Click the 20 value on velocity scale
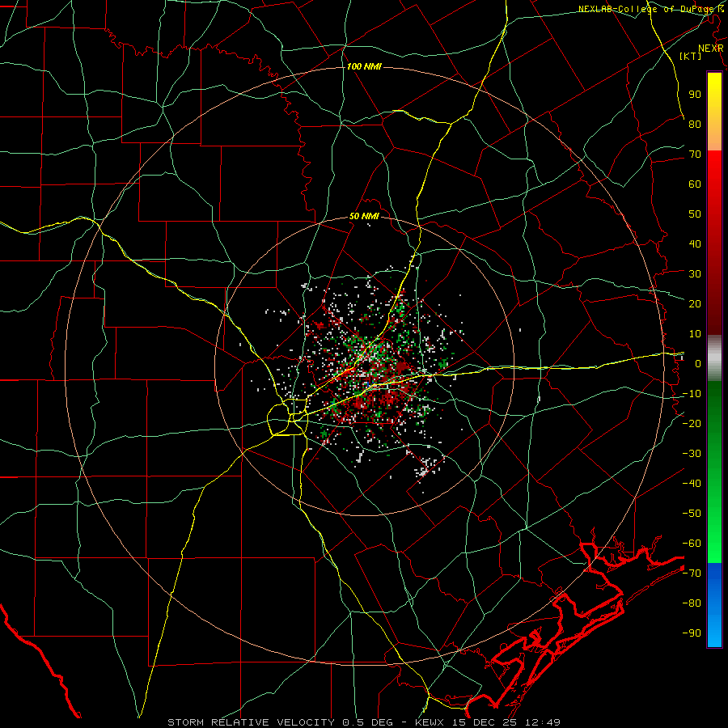 [x=695, y=303]
